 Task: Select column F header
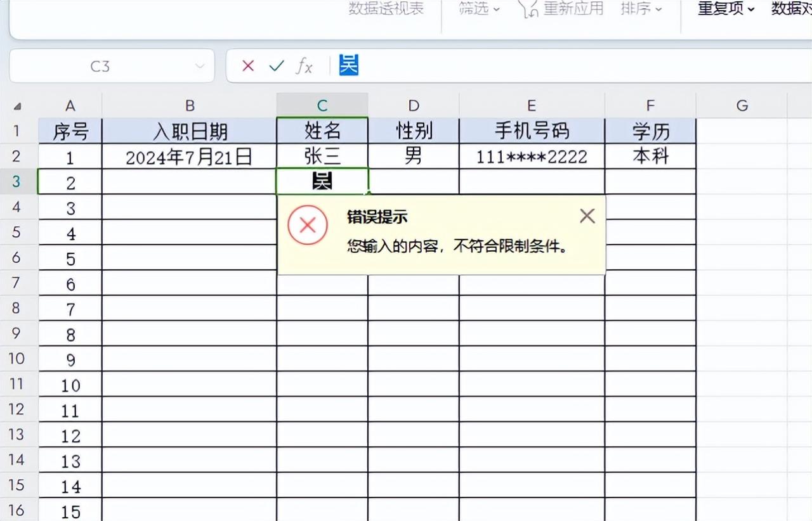click(650, 105)
